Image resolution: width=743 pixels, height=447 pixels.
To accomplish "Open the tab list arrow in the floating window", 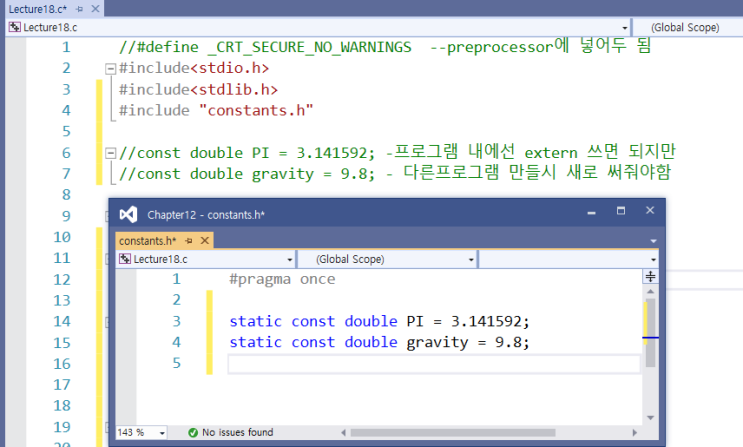I will pyautogui.click(x=652, y=241).
